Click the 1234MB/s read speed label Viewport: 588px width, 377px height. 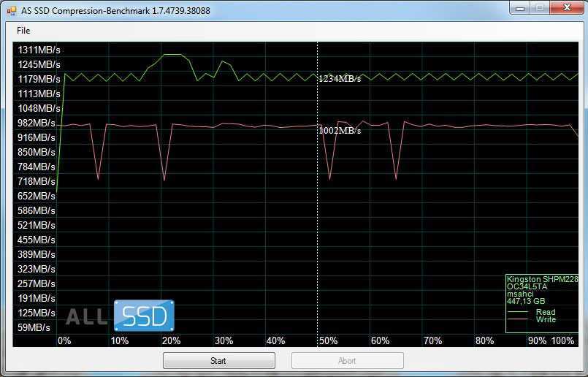340,79
